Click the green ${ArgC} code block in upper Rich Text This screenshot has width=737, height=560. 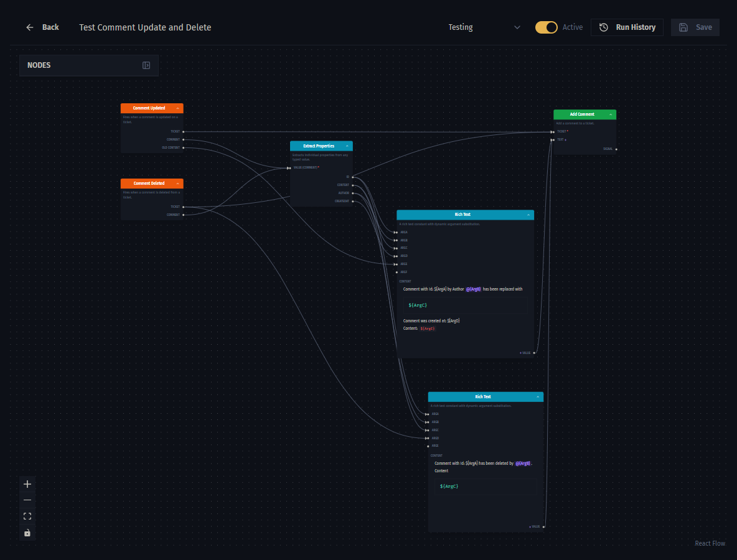[466, 306]
